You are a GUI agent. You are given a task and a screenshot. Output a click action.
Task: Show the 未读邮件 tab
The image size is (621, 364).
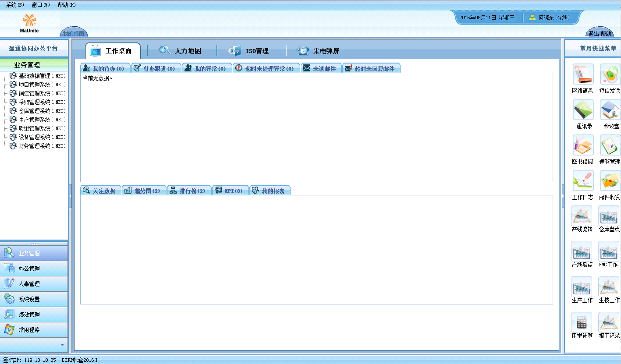(x=321, y=68)
